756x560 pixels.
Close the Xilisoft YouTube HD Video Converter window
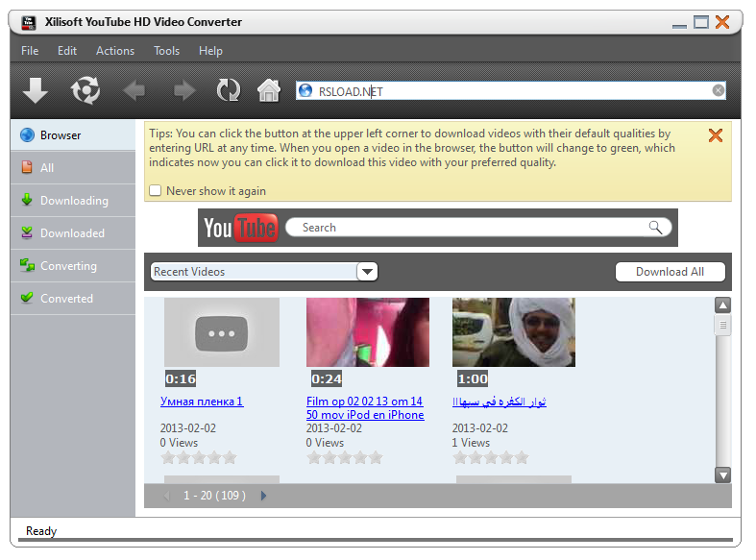[x=722, y=22]
